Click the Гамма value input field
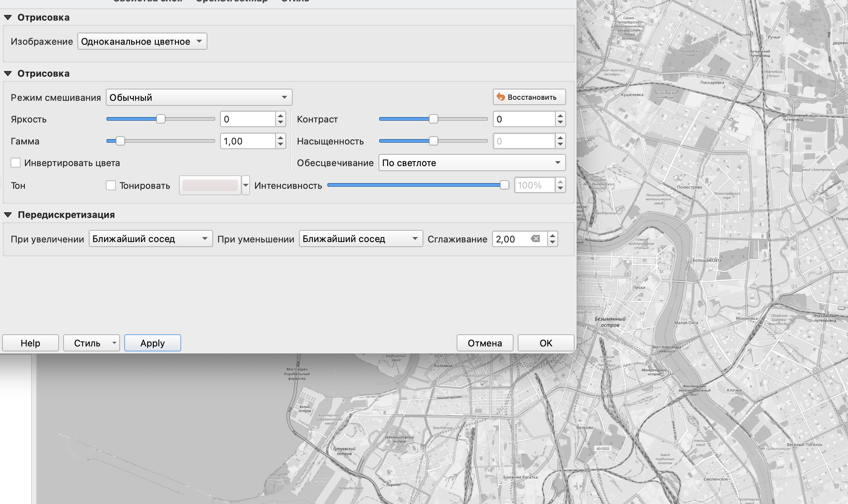Image resolution: width=848 pixels, height=504 pixels. tap(248, 141)
